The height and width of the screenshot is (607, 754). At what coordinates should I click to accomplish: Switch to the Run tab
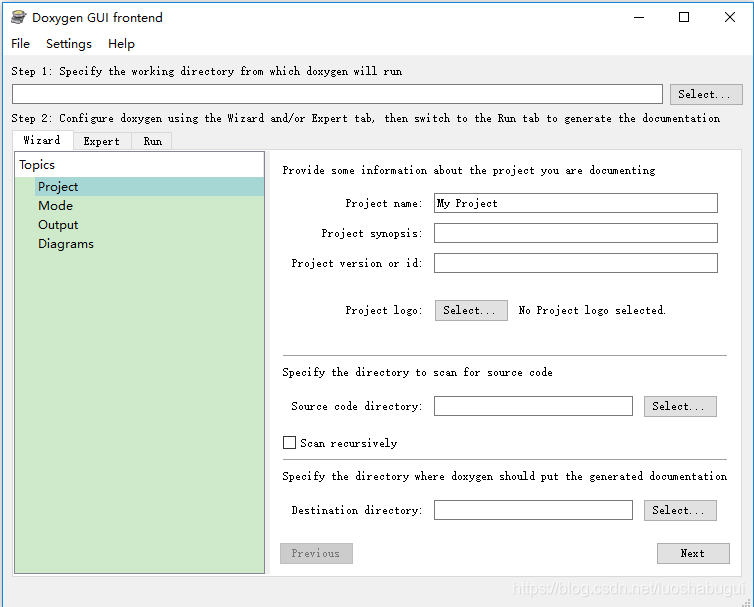tap(152, 141)
